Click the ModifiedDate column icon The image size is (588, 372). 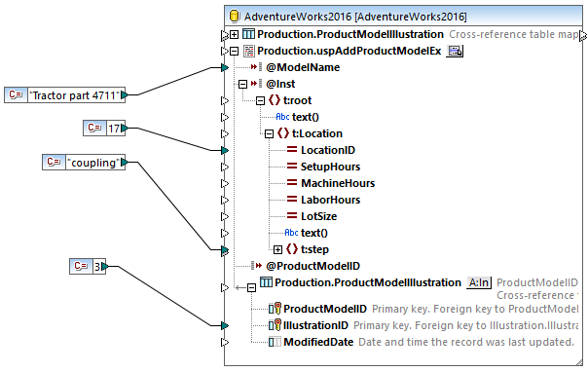click(275, 342)
